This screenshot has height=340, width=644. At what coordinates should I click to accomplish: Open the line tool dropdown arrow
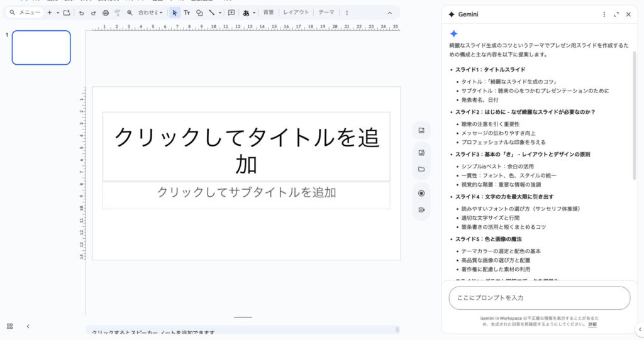(220, 13)
